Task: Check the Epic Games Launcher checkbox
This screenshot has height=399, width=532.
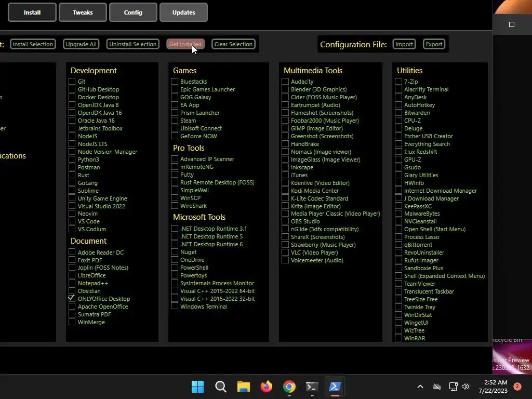Action: (175, 89)
